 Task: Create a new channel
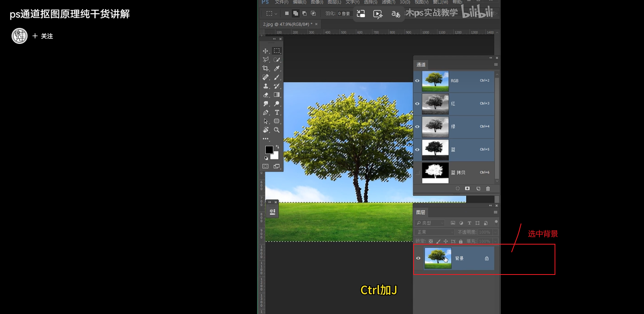coord(478,189)
